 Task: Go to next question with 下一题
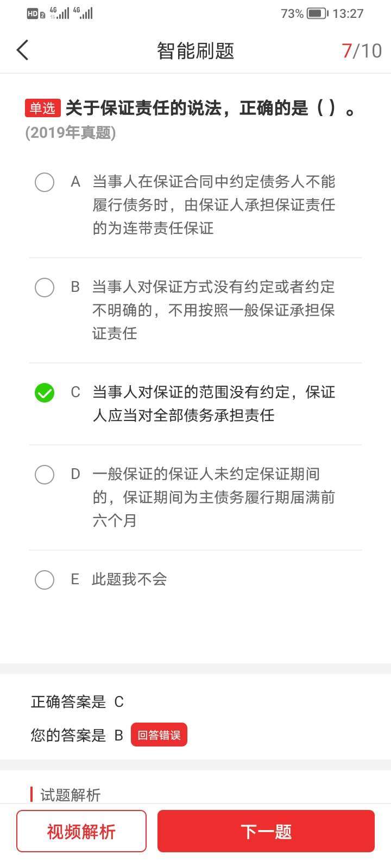266,831
